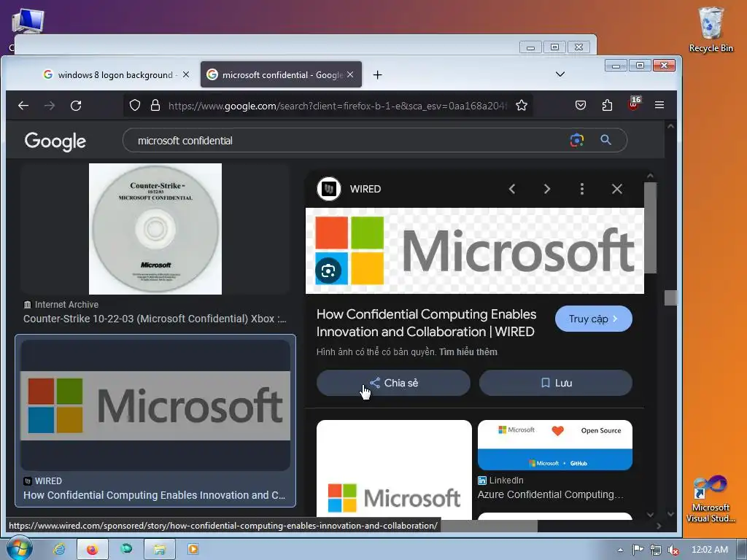Image resolution: width=747 pixels, height=560 pixels.
Task: Open the LinkedIn Open Source related thumbnail
Action: 555,445
